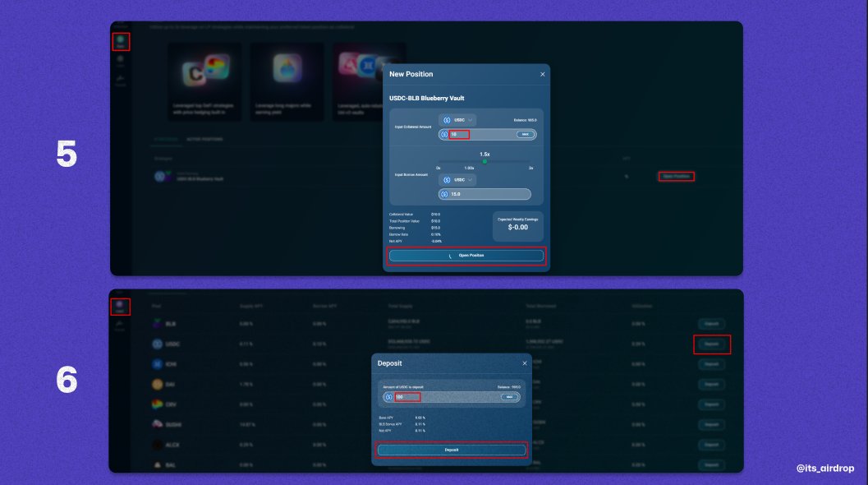The width and height of the screenshot is (868, 485).
Task: Click the CRV token icon
Action: [x=156, y=404]
